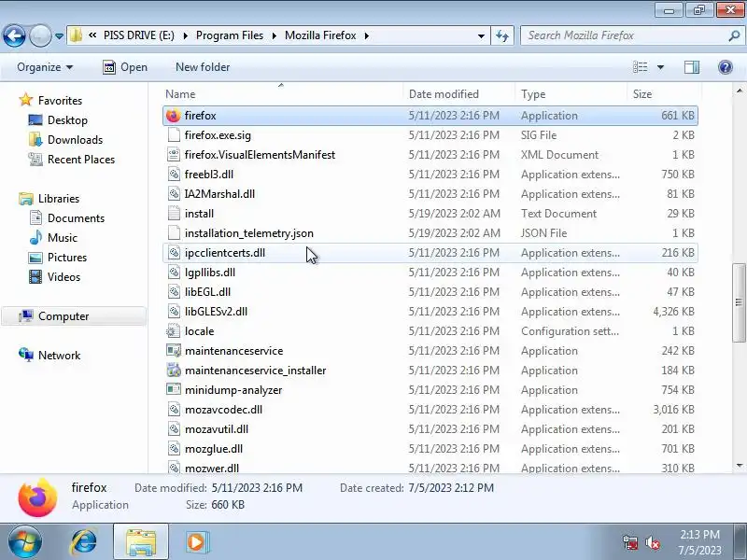Sort by the Size column header
The height and width of the screenshot is (560, 747).
click(x=664, y=94)
